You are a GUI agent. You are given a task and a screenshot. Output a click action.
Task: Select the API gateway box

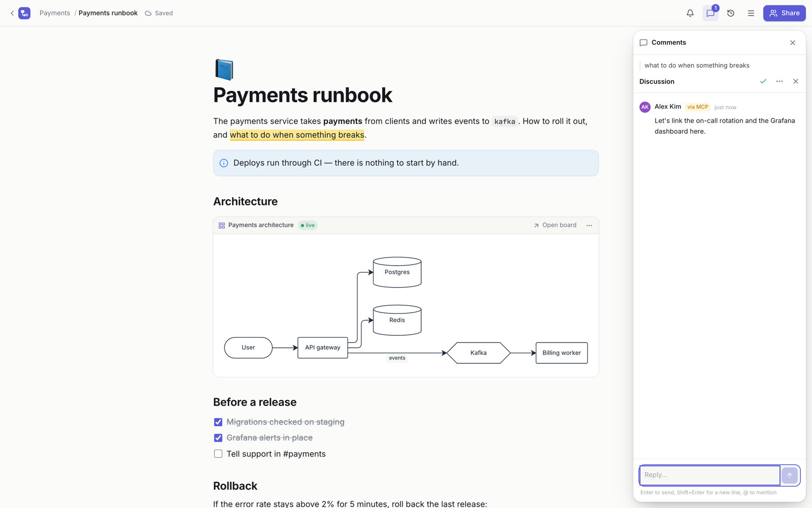pyautogui.click(x=323, y=347)
